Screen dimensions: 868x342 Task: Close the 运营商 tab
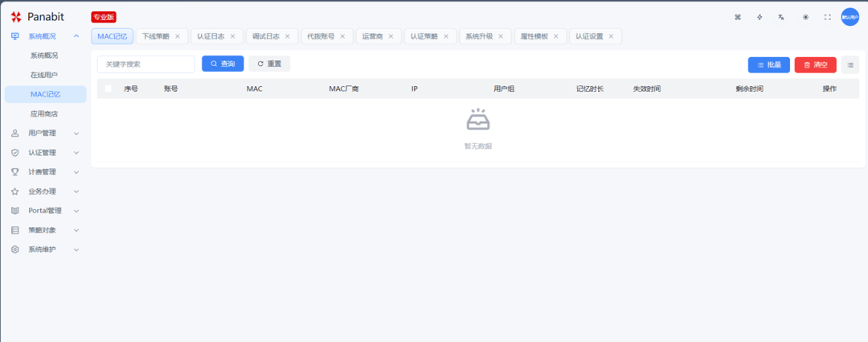(x=391, y=36)
